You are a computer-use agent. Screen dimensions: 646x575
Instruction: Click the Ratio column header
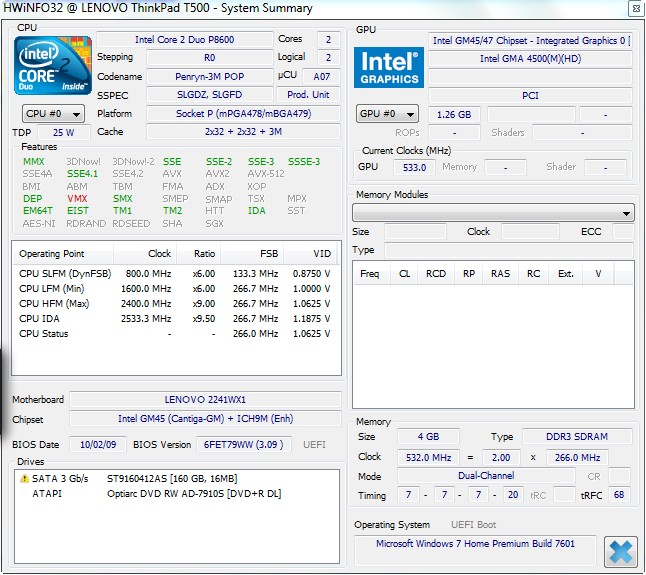(x=199, y=253)
